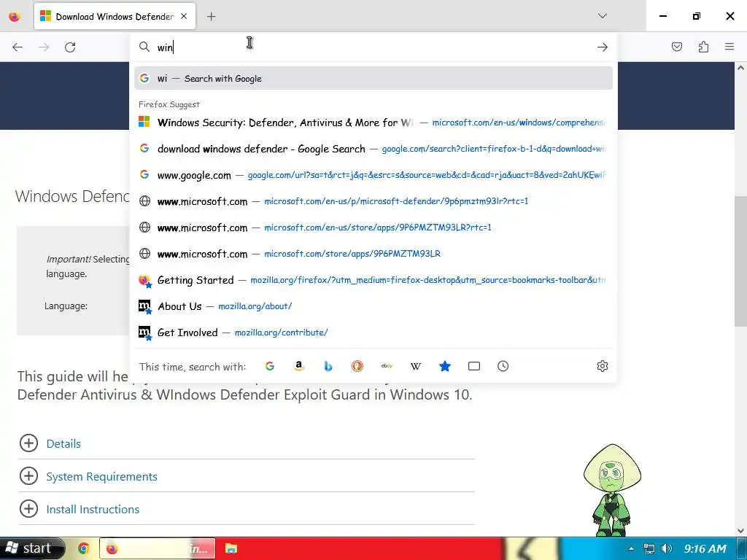Open the list all tabs chevron
Image resolution: width=747 pixels, height=560 pixels.
pyautogui.click(x=602, y=16)
